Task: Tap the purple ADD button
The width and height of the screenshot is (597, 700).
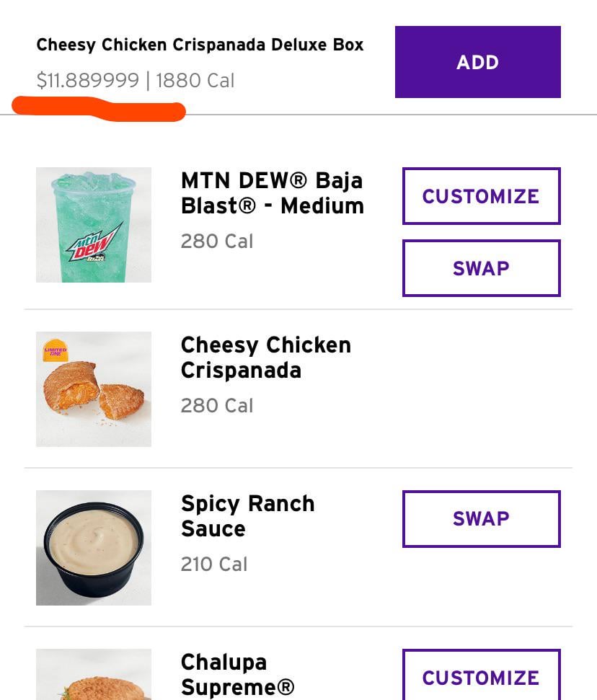Action: (477, 62)
